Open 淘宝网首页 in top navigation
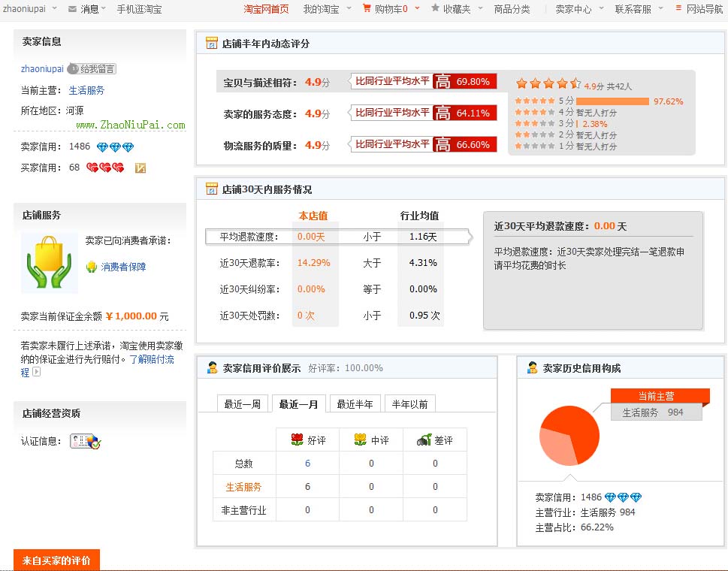This screenshot has width=728, height=571. [266, 9]
